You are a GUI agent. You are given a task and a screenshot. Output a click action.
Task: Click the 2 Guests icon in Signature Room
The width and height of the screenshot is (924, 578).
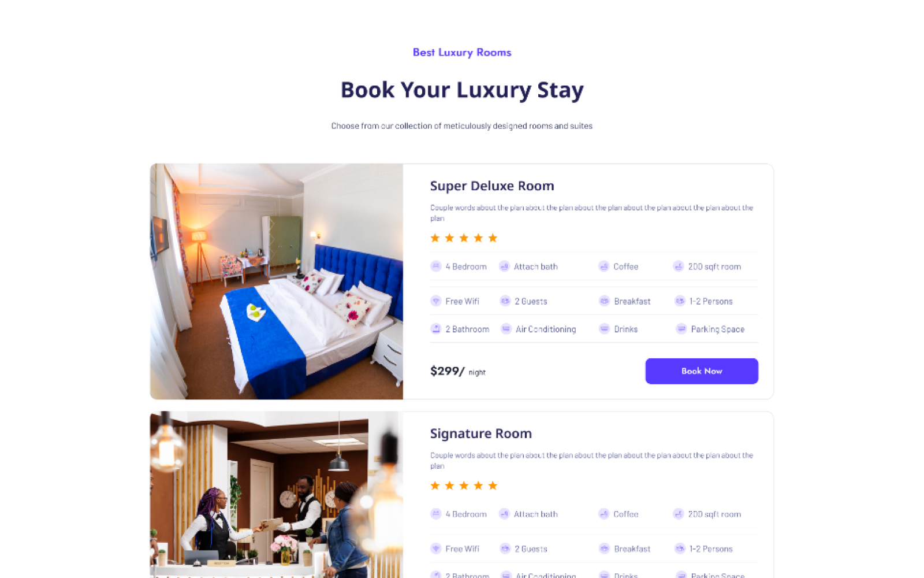[x=505, y=549]
